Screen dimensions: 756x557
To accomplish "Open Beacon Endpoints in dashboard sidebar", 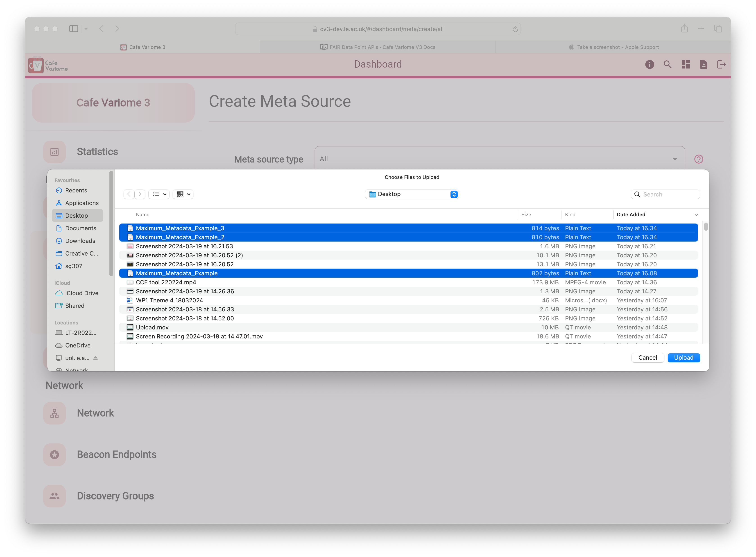I will [116, 454].
